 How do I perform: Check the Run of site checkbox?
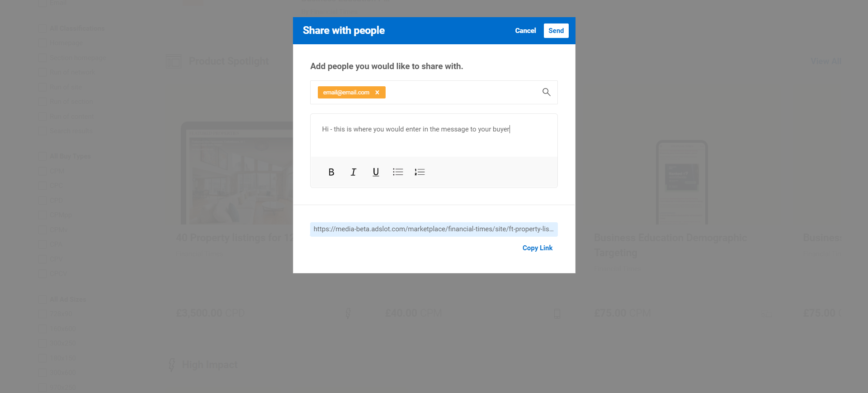pyautogui.click(x=43, y=87)
